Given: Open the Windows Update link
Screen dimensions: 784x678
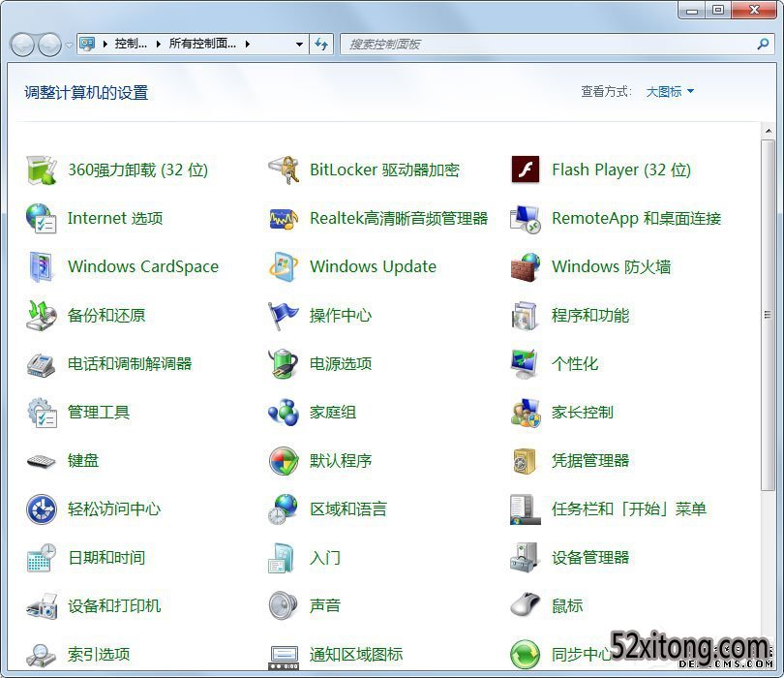Looking at the screenshot, I should [373, 266].
